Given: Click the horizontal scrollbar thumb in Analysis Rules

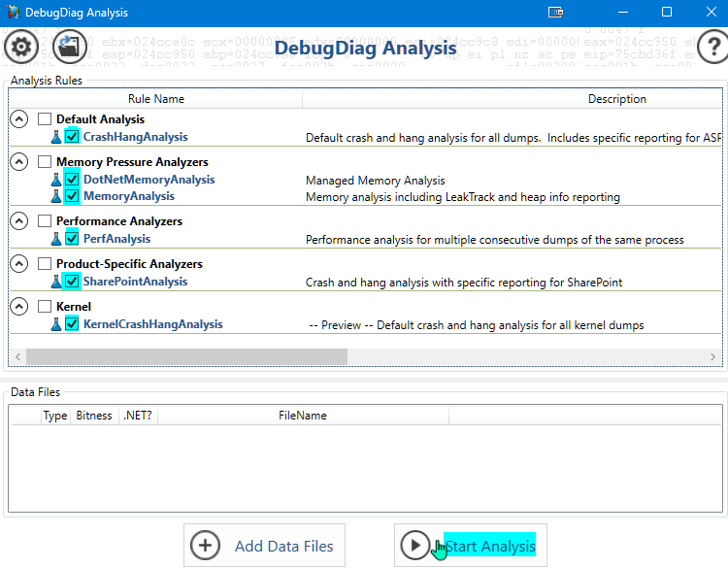Looking at the screenshot, I should (x=186, y=356).
